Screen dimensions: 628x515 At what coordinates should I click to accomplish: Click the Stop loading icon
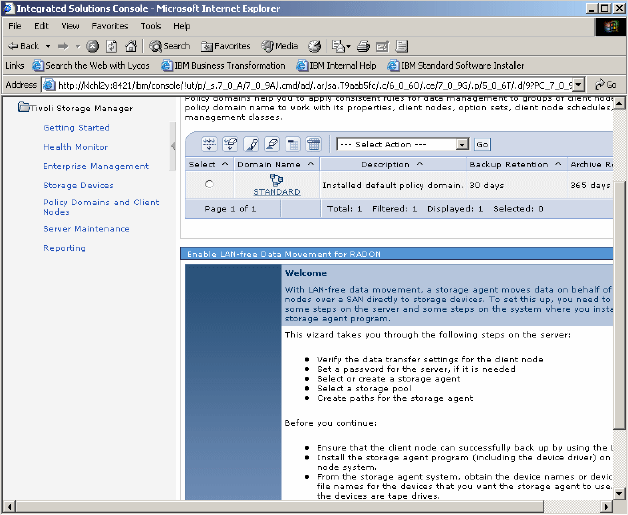pos(93,46)
